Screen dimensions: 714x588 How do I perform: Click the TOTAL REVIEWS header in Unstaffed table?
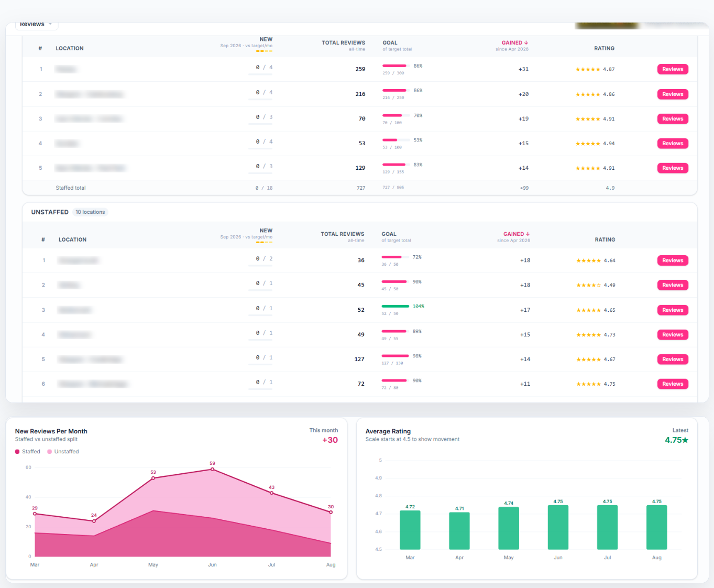(343, 234)
